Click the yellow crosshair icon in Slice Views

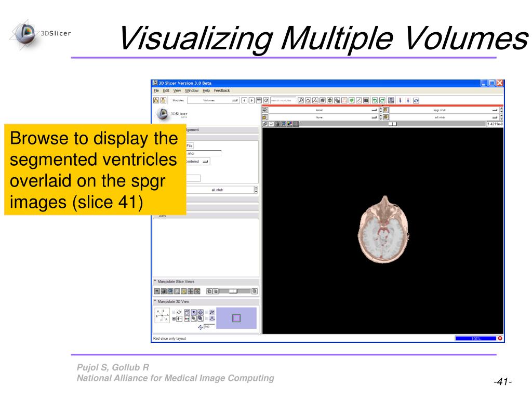click(184, 291)
